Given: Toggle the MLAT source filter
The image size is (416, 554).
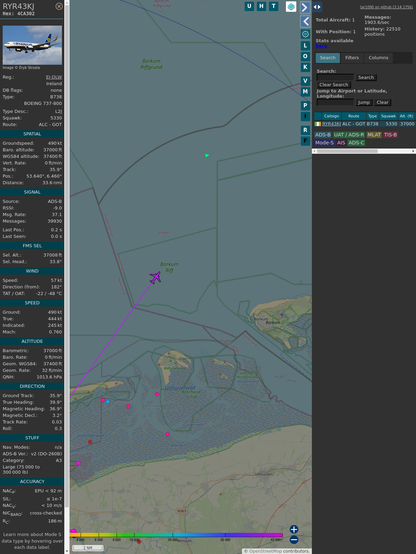Looking at the screenshot, I should 374,135.
